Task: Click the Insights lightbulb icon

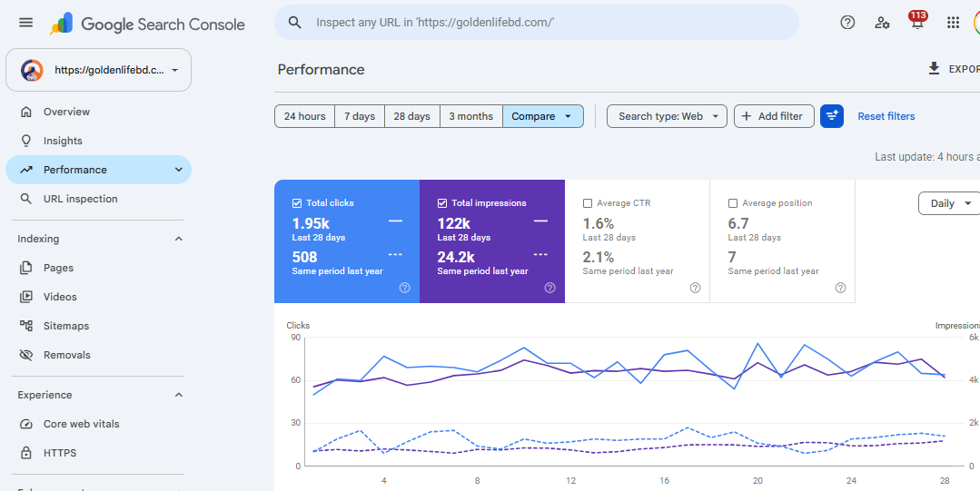Action: pos(25,141)
